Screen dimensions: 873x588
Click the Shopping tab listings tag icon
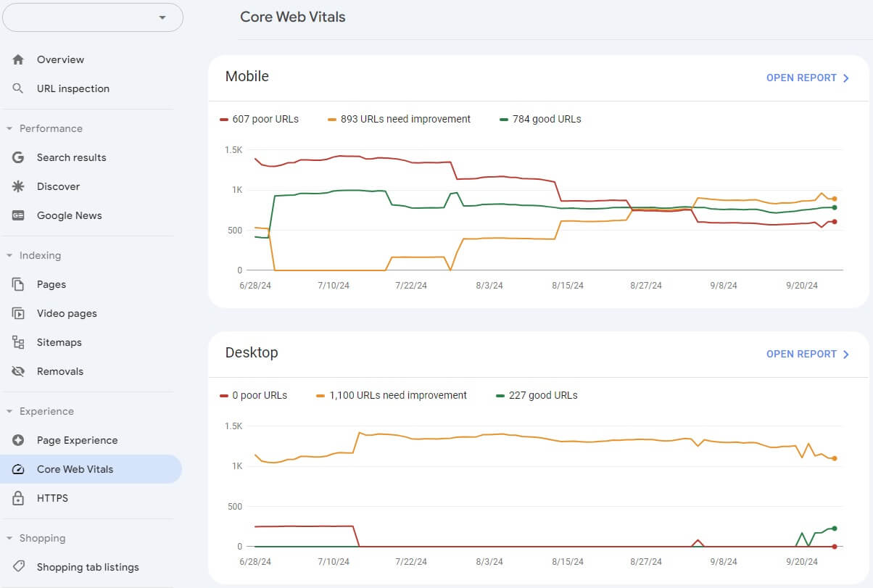coord(19,567)
